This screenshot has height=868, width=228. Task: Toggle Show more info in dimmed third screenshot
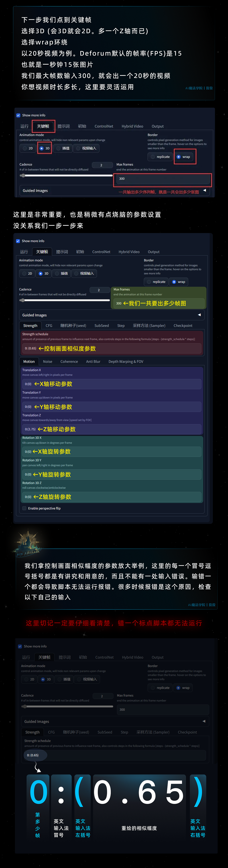(20, 646)
